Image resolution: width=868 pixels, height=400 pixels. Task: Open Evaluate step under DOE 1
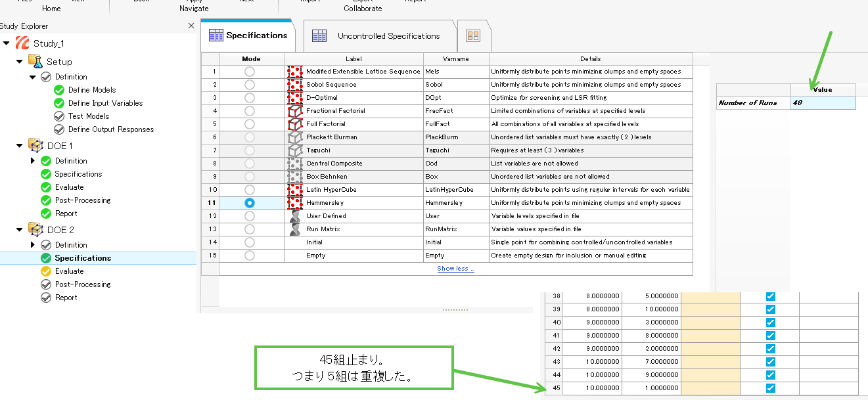[69, 187]
